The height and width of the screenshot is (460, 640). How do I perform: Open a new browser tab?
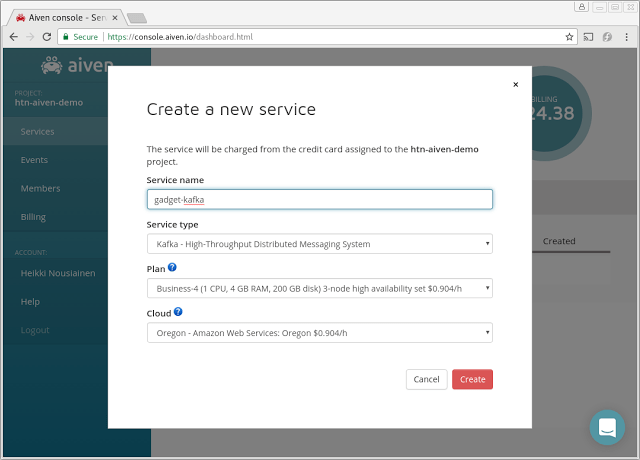[x=136, y=18]
